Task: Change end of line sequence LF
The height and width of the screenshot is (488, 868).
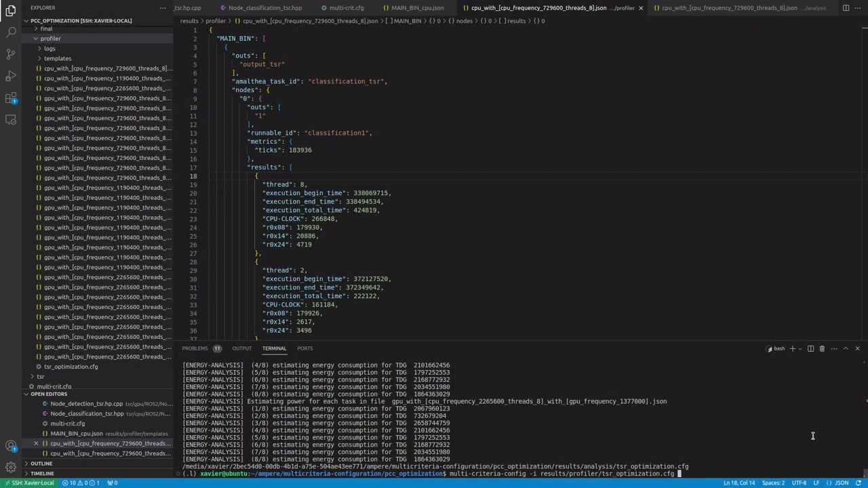Action: 816,483
